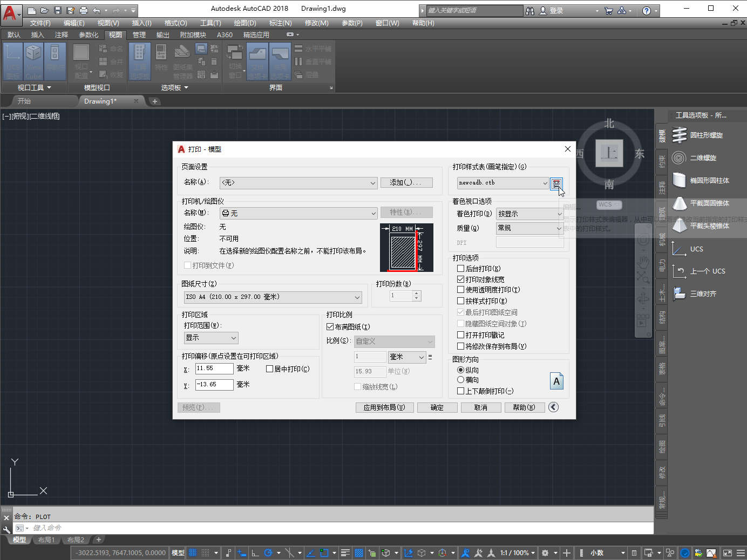
Task: Click the Undo arrow icon
Action: [97, 10]
